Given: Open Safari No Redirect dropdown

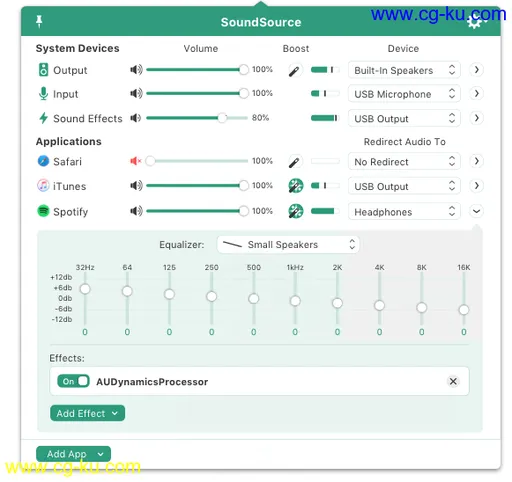Looking at the screenshot, I should tap(404, 161).
